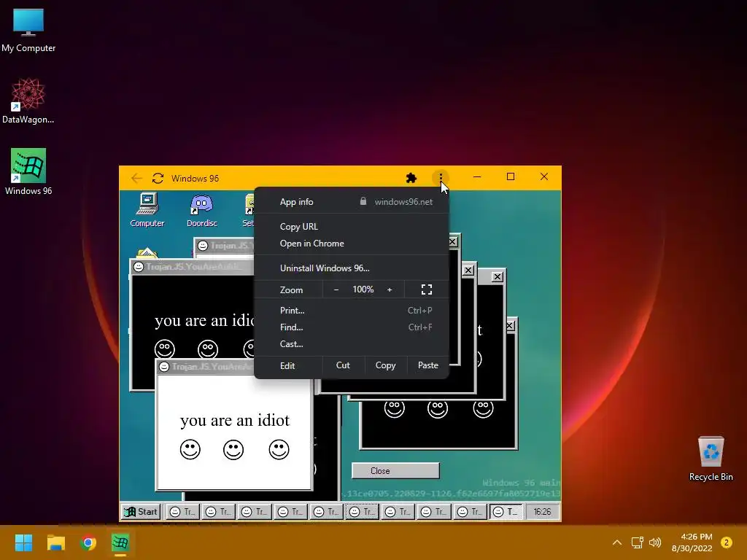Click Paste in the Edit row
This screenshot has height=560, width=747.
point(427,365)
